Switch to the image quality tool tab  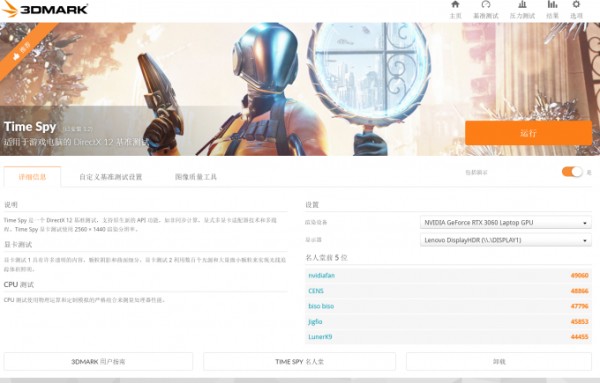click(196, 177)
